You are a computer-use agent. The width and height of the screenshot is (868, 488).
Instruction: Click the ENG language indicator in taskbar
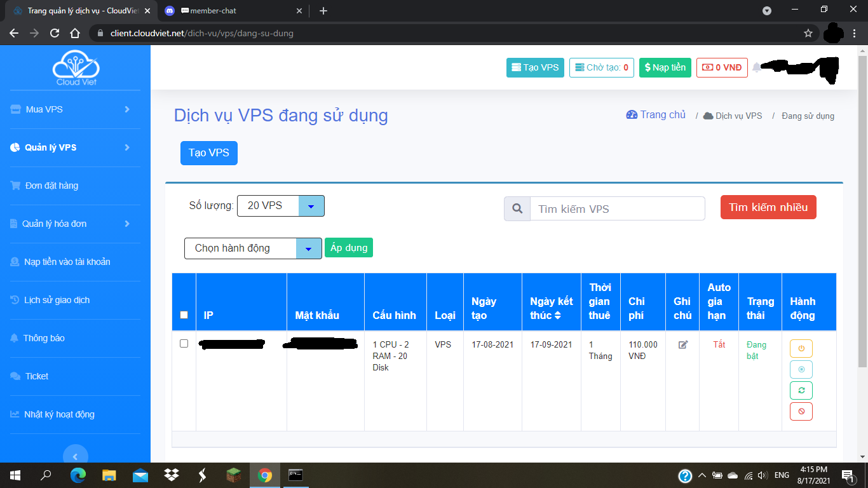click(782, 475)
